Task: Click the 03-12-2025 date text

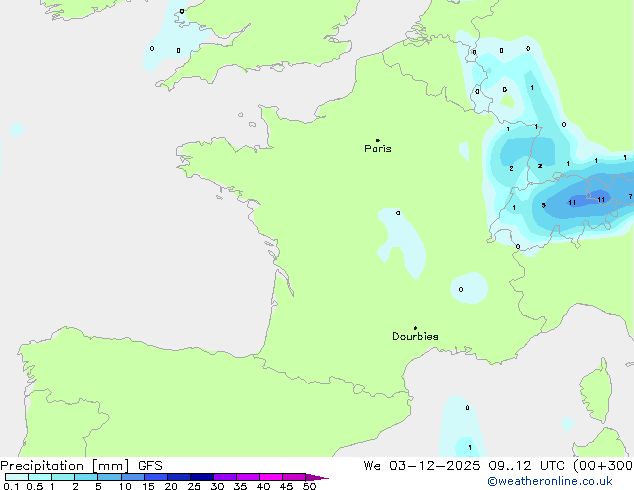Action: coord(435,466)
